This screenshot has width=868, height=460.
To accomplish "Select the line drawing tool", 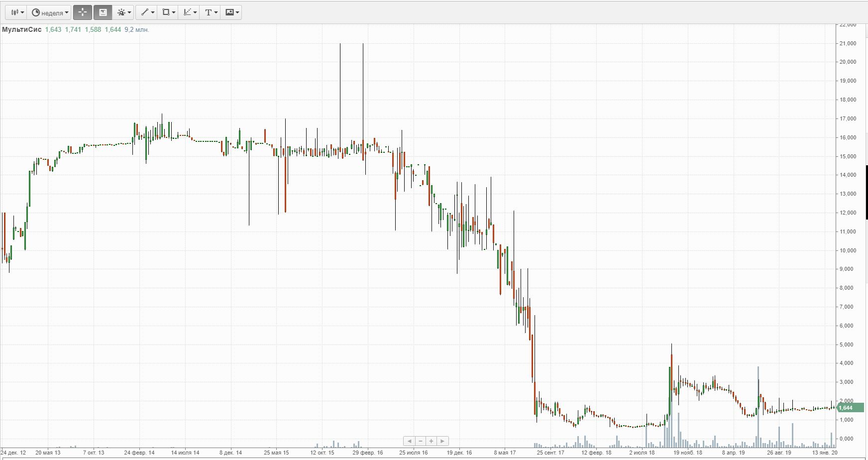I will pos(147,12).
